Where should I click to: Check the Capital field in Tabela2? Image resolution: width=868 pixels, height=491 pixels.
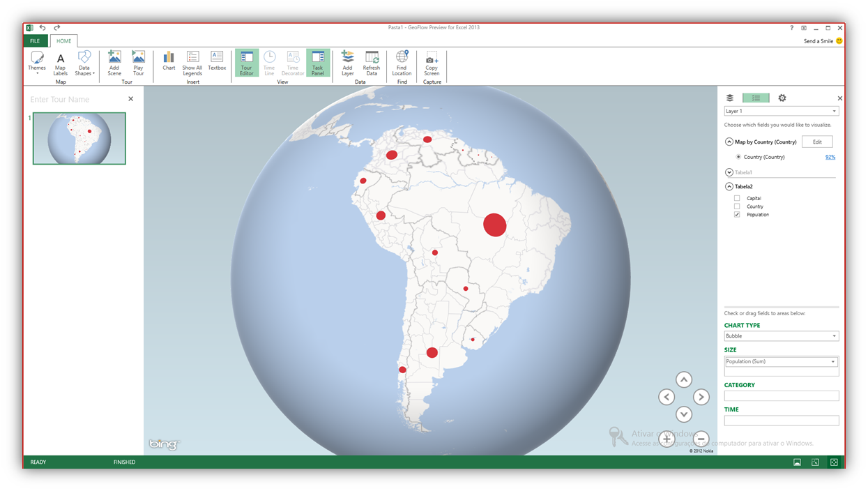(x=737, y=197)
